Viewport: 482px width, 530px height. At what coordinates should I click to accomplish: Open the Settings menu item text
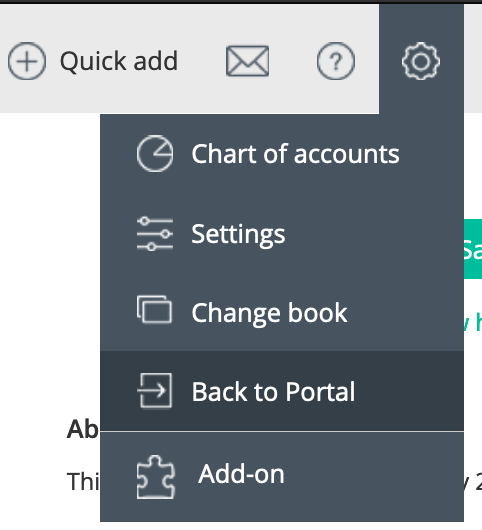pyautogui.click(x=238, y=234)
